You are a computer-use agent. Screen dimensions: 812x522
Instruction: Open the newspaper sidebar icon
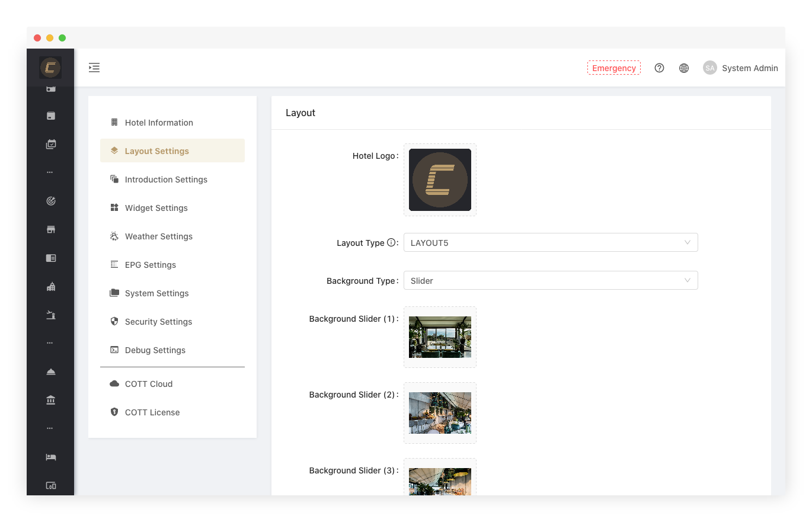51,258
